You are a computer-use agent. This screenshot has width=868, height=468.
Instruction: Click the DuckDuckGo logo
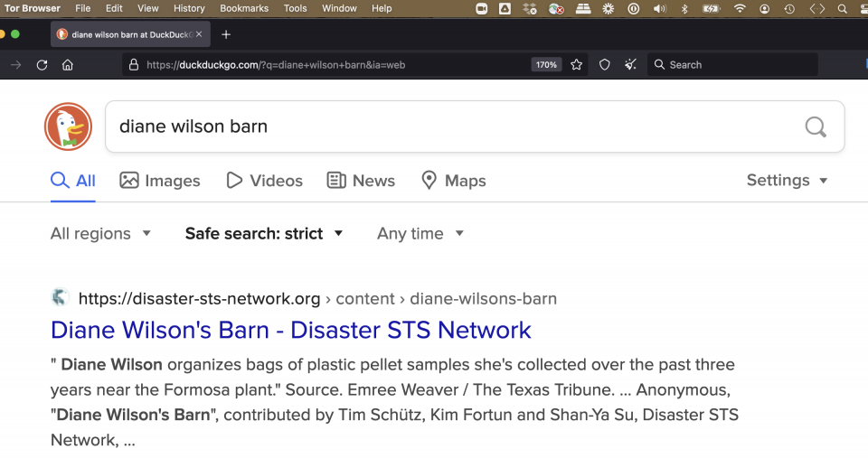(68, 126)
